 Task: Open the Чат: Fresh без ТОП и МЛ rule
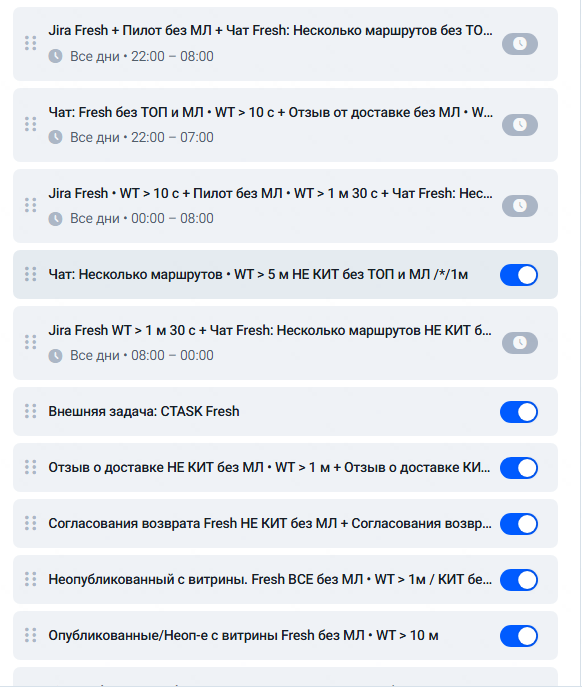click(285, 125)
